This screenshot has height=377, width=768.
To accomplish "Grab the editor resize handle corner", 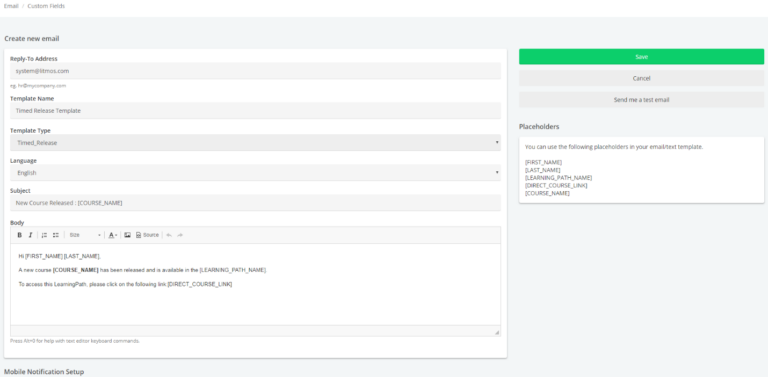I will coord(497,332).
